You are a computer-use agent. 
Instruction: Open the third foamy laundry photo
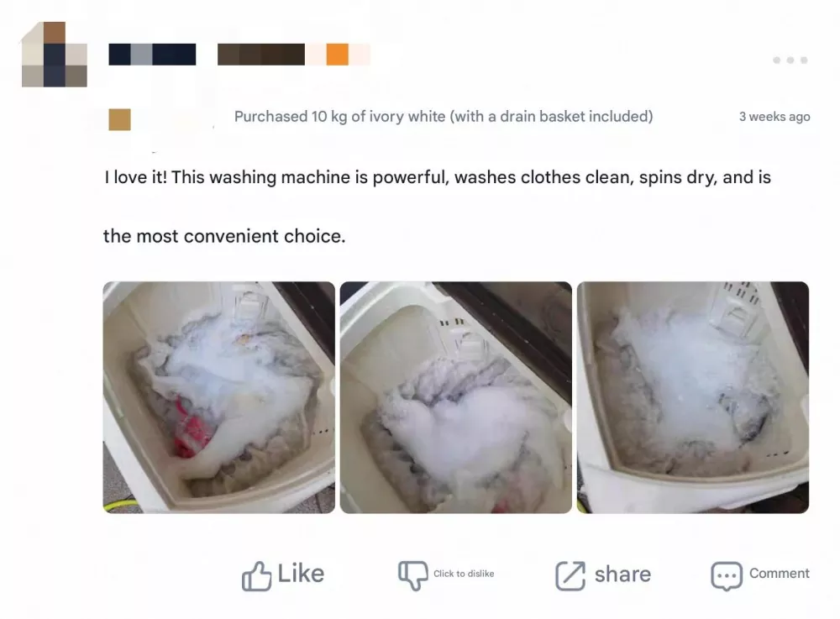(x=693, y=397)
